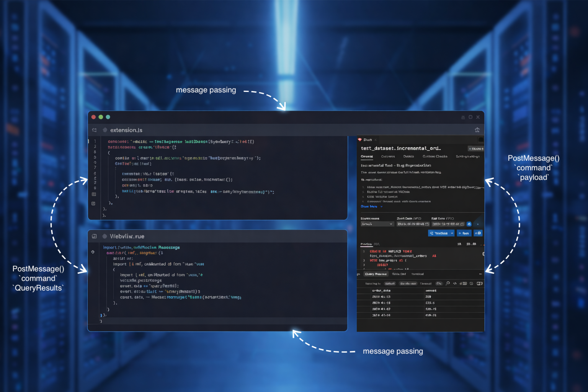Switch to the Custom Checks tab
The height and width of the screenshot is (392, 588).
434,157
